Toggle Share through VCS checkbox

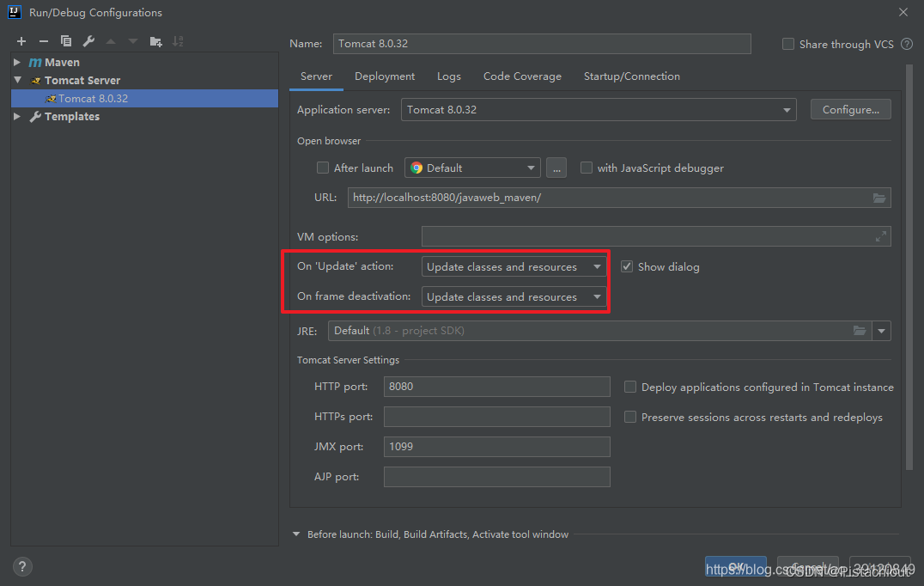click(787, 44)
